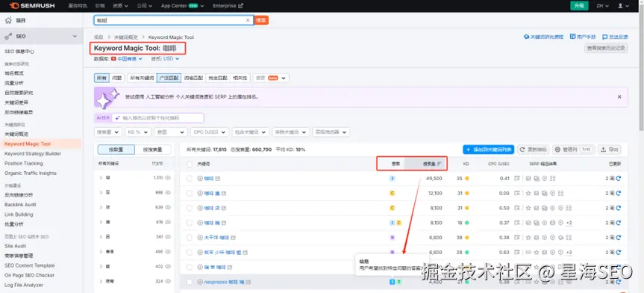Check the row with search volume 12,100
The width and height of the screenshot is (644, 293).
[190, 194]
